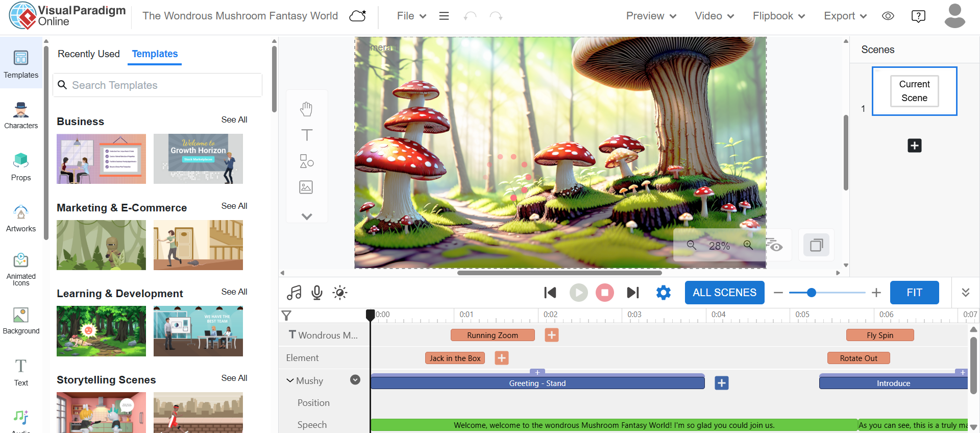Open the microphone voice recording

coord(317,293)
